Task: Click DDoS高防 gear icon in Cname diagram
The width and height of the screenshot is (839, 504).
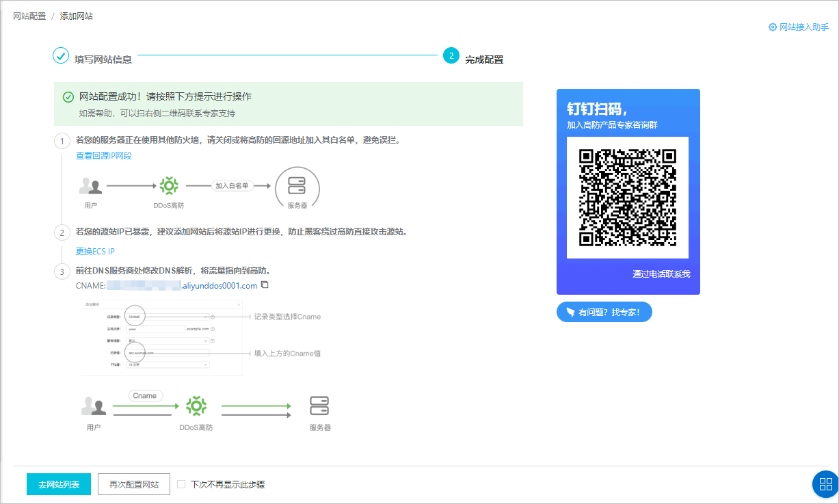Action: click(196, 406)
